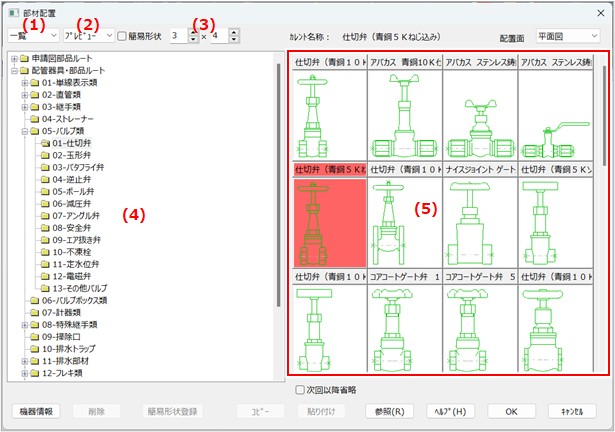Click OK to confirm placement
Image resolution: width=615 pixels, height=432 pixels.
point(510,411)
